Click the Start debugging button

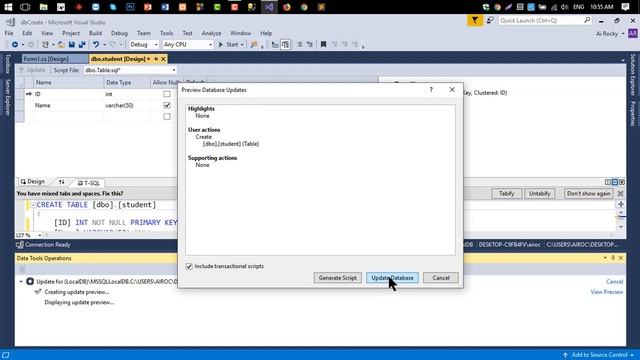click(228, 44)
